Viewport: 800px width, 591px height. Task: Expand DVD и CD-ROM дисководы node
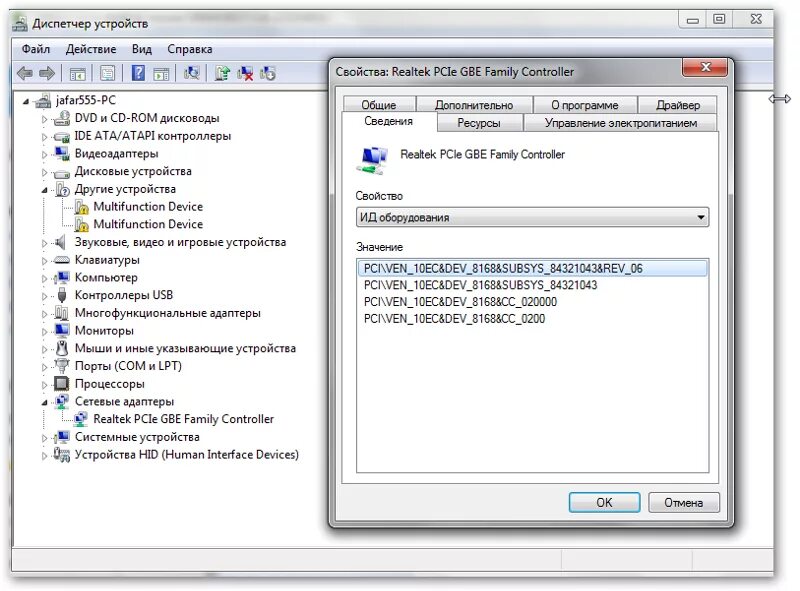pos(44,119)
